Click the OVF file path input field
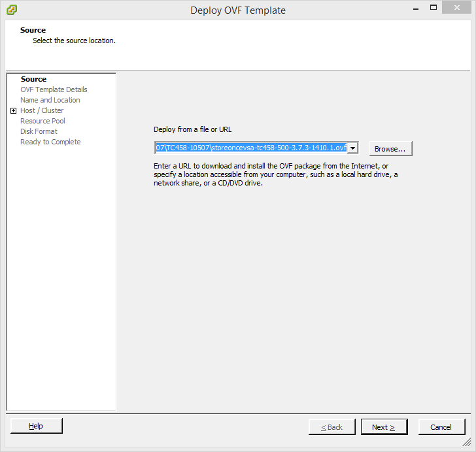The height and width of the screenshot is (452, 476). tap(250, 148)
